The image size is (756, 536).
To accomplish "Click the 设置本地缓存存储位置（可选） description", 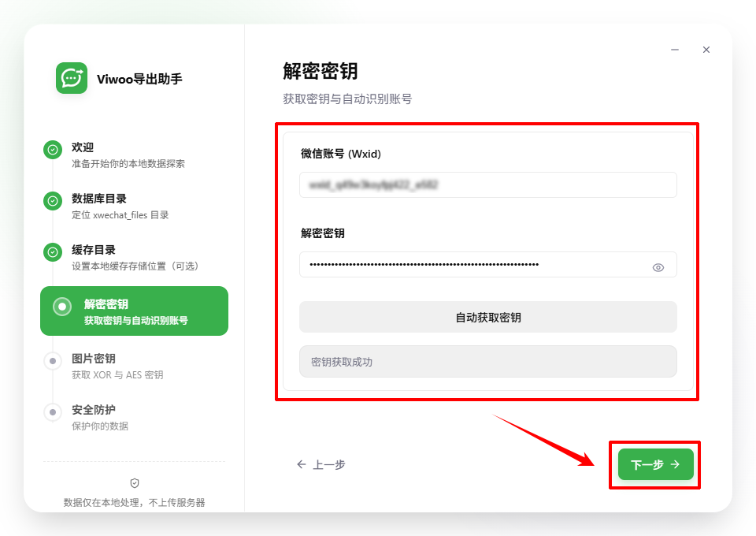I will pos(135,266).
